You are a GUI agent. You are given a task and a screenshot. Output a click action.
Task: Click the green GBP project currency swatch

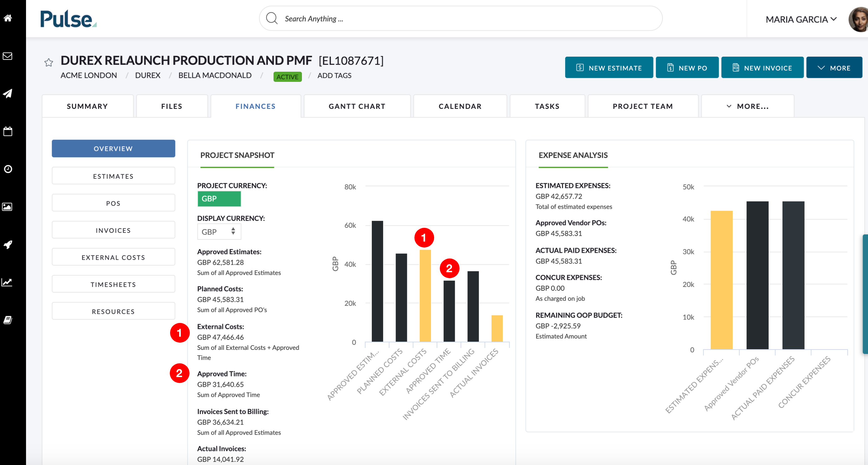(x=219, y=199)
